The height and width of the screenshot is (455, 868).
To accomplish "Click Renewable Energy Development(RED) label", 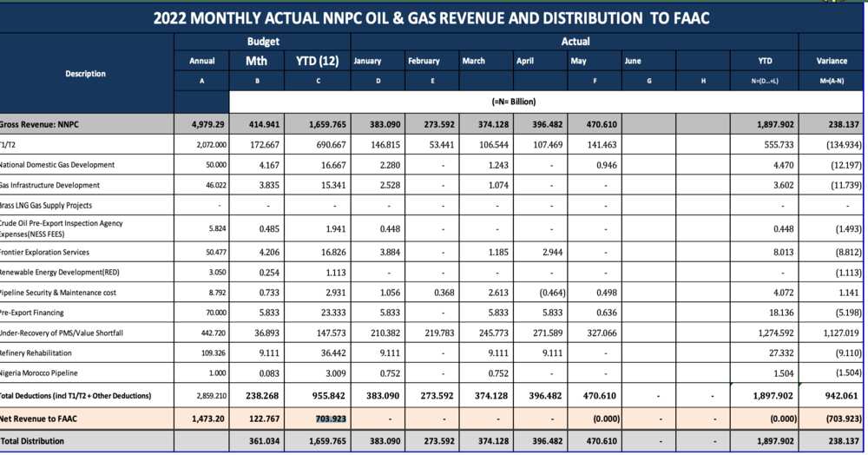I will [60, 273].
